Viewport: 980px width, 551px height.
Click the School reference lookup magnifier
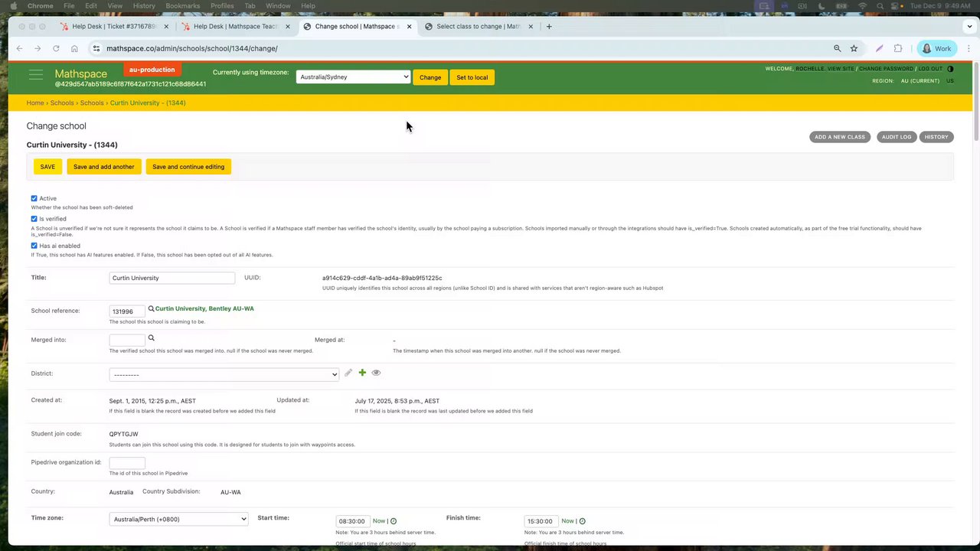tap(151, 308)
